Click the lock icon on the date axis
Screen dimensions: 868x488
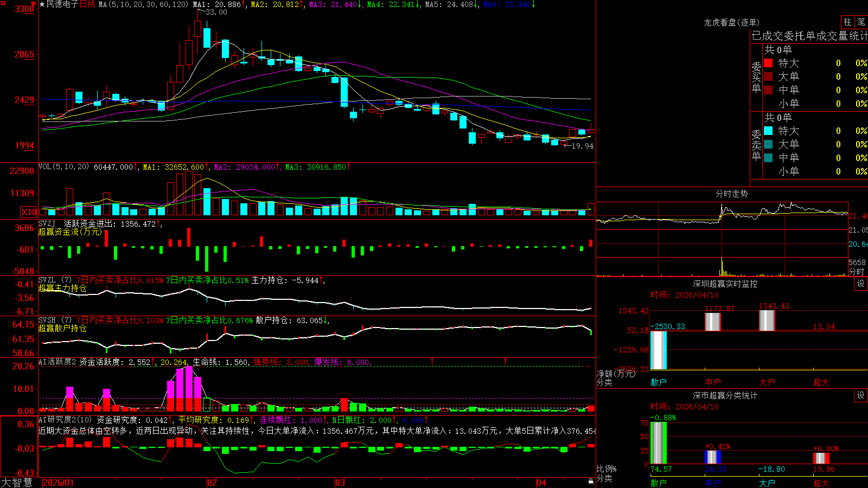(x=591, y=481)
